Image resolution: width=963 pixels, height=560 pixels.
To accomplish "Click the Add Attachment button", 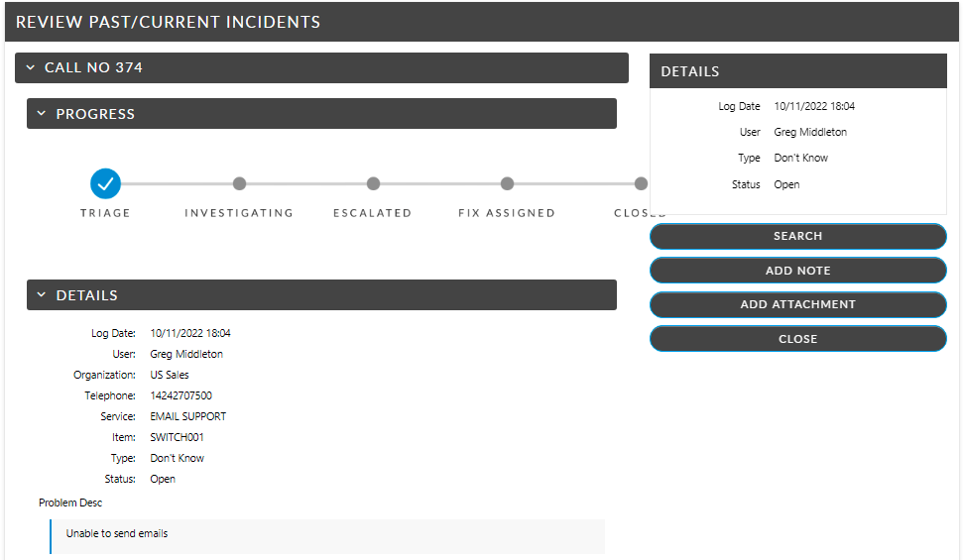I will 797,304.
